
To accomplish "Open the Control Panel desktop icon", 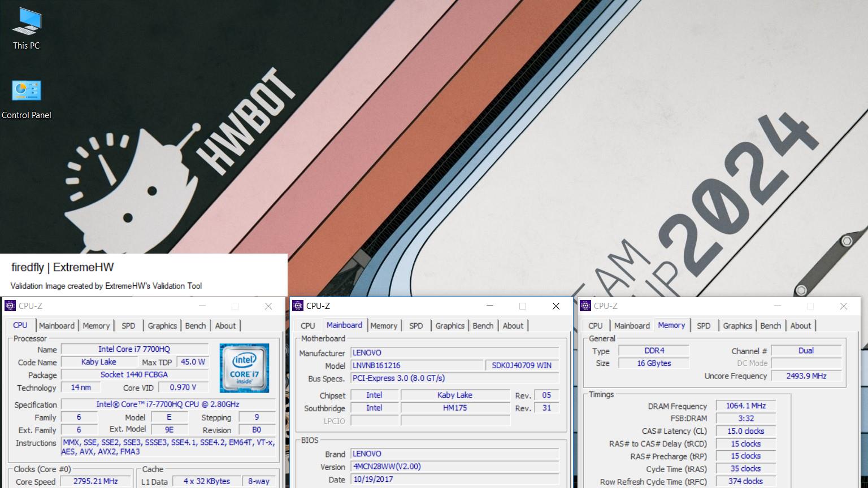I will pyautogui.click(x=27, y=99).
